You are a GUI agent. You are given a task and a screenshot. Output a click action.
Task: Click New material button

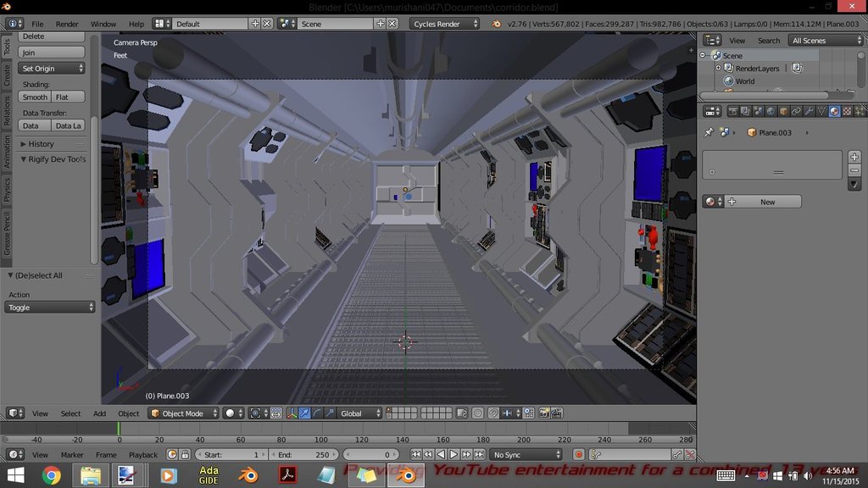[x=767, y=202]
